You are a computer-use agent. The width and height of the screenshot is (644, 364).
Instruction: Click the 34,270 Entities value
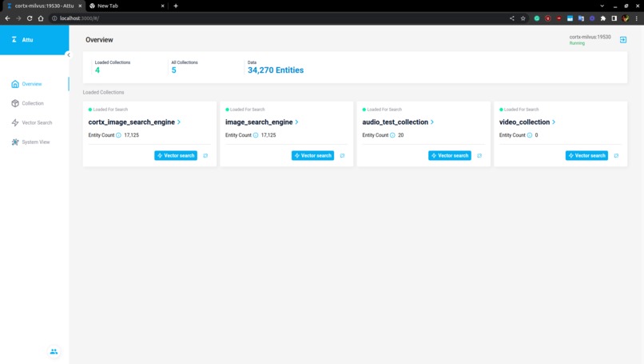pyautogui.click(x=276, y=70)
